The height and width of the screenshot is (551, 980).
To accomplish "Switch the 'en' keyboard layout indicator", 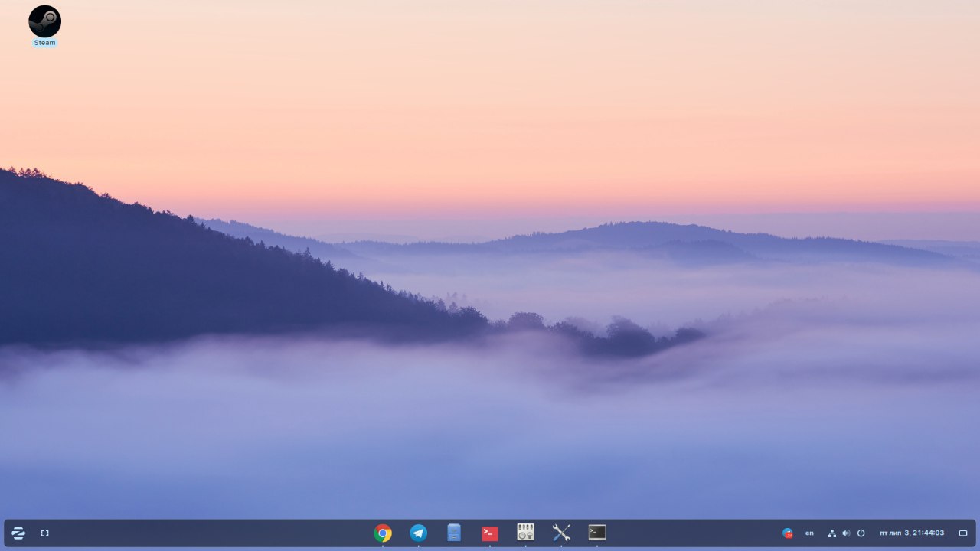I will pyautogui.click(x=809, y=533).
